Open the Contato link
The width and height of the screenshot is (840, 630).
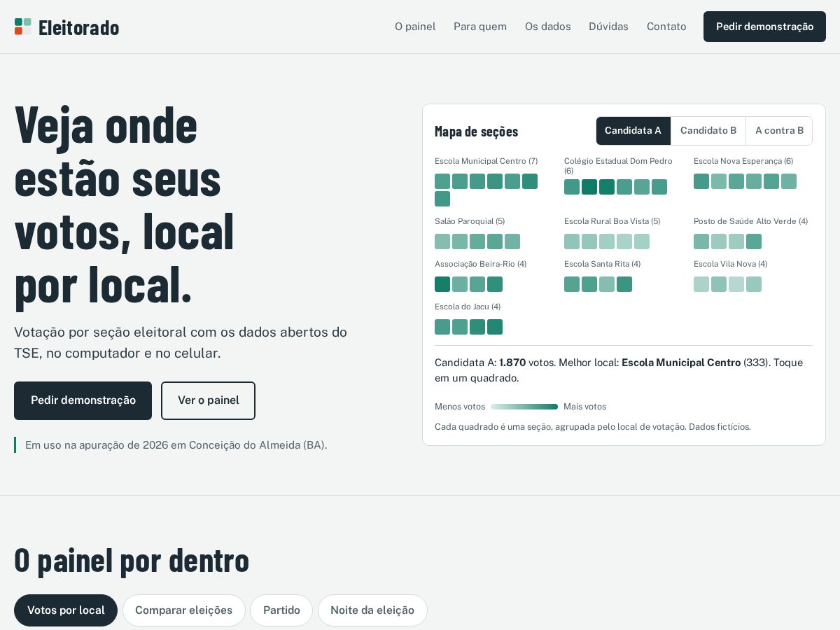[x=666, y=27]
